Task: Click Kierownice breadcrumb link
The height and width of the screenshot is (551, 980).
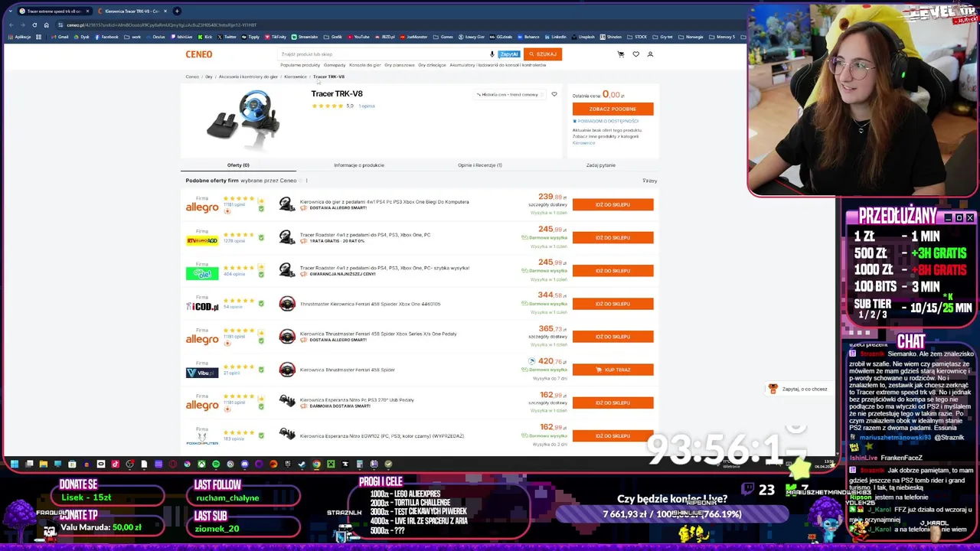Action: [x=296, y=77]
